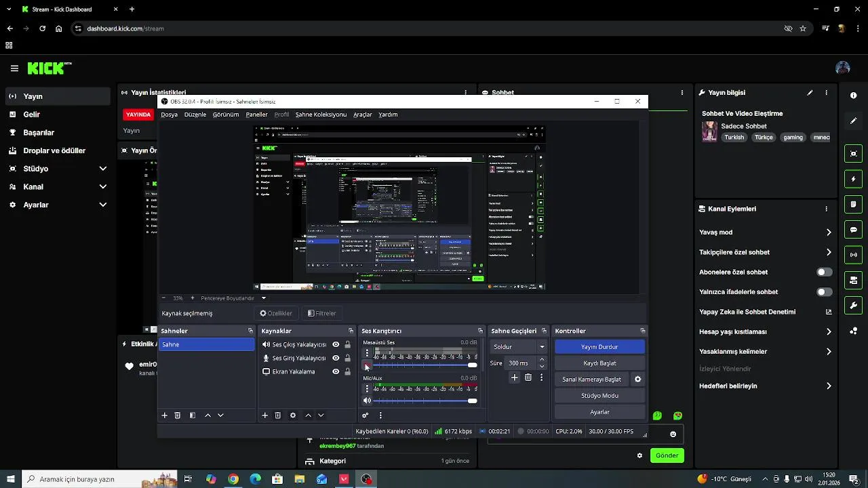Select Sahne in scenes list
This screenshot has height=488, width=868.
pos(206,344)
